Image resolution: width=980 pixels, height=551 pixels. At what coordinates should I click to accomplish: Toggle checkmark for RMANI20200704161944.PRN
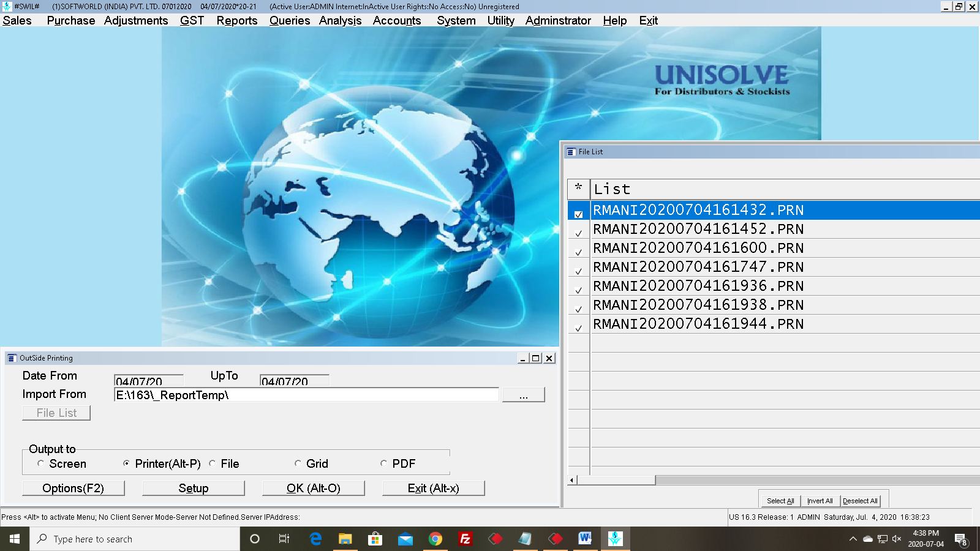point(578,328)
